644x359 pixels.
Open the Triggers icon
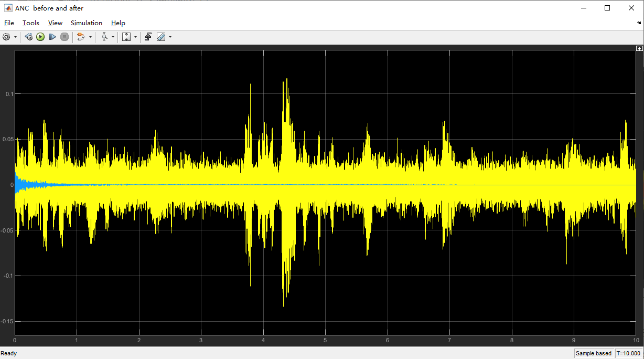click(x=148, y=37)
